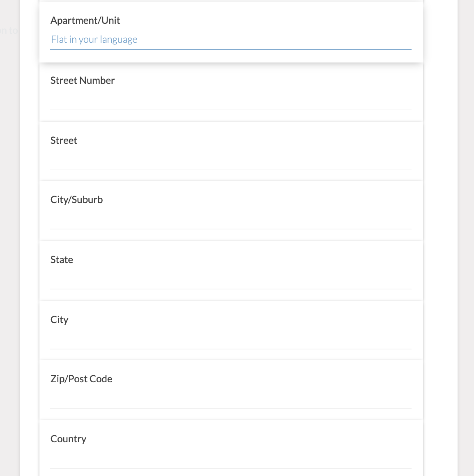Click the City label
474x476 pixels.
tap(59, 319)
